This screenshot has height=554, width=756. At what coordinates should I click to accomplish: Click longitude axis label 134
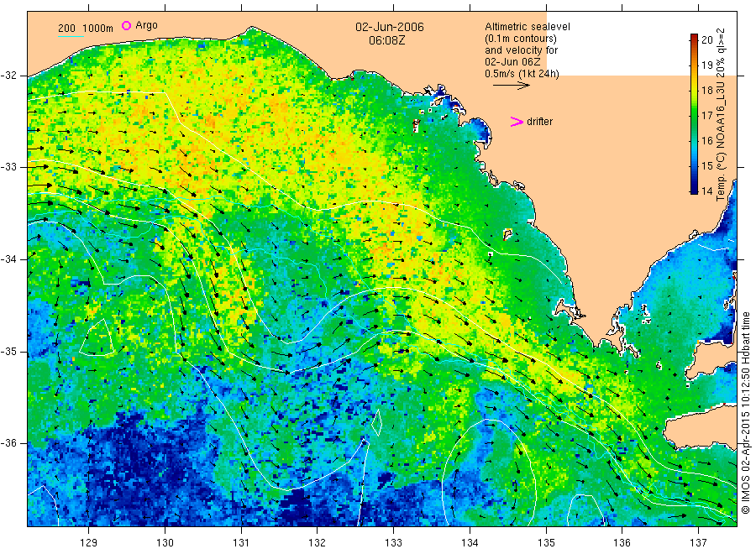point(470,543)
